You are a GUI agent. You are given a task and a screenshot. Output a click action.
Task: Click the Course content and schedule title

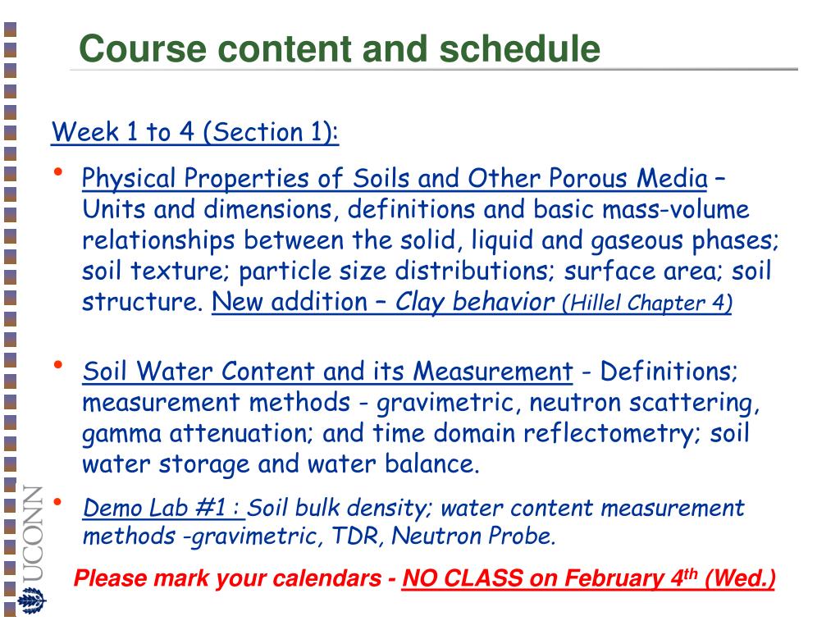(x=340, y=48)
